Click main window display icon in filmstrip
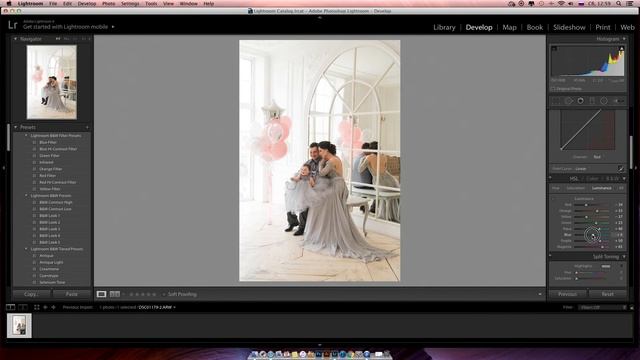 click(x=11, y=307)
